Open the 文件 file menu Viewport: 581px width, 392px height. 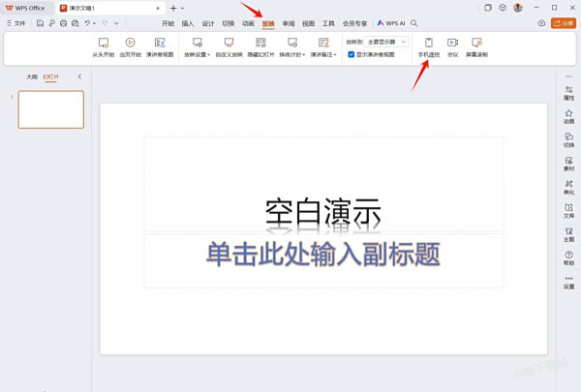coord(16,23)
